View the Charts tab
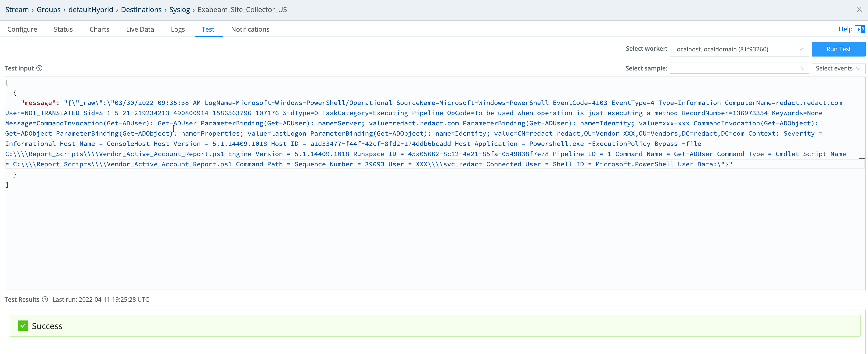This screenshot has width=868, height=354. pyautogui.click(x=99, y=29)
